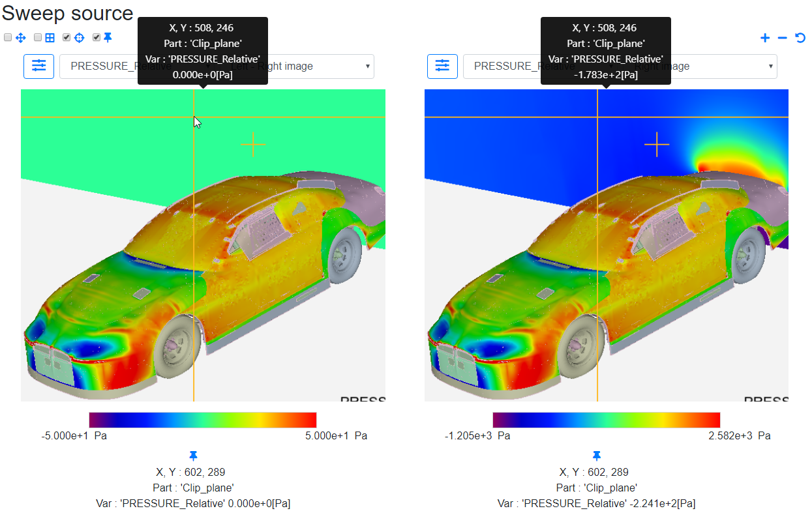Screen dimensions: 812x513
Task: Click the pin icon below right legend
Action: [597, 456]
